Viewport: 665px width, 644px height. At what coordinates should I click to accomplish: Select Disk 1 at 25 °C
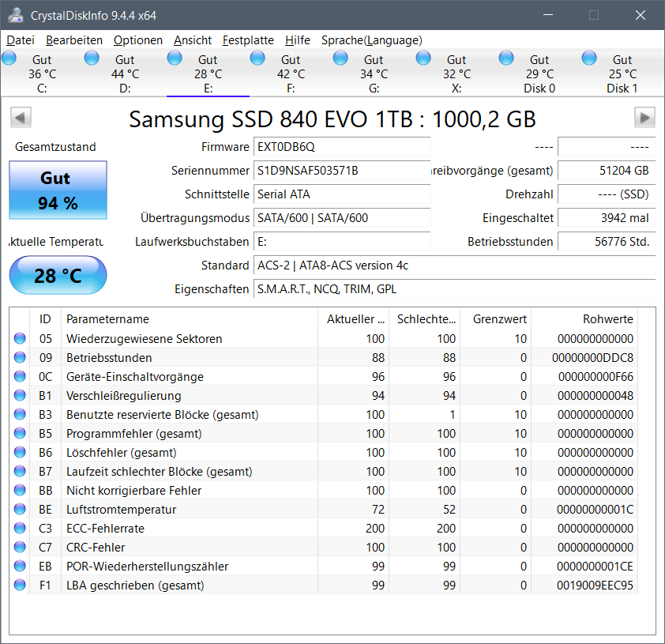[622, 73]
